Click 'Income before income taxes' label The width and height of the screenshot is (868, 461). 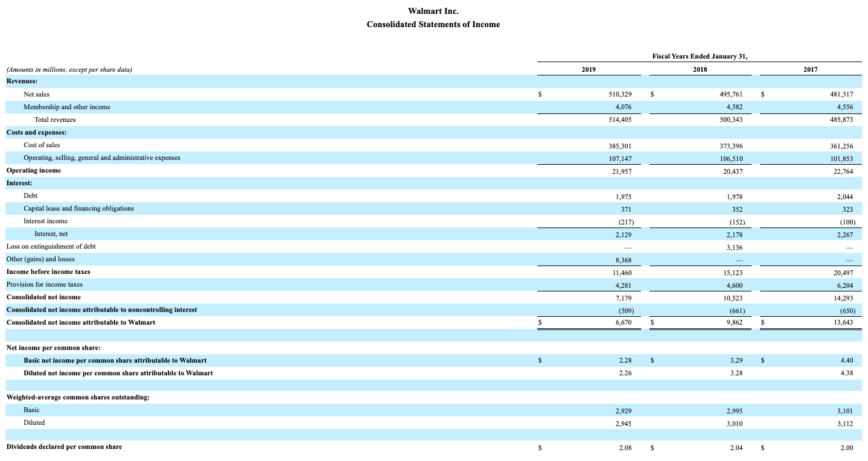point(48,272)
